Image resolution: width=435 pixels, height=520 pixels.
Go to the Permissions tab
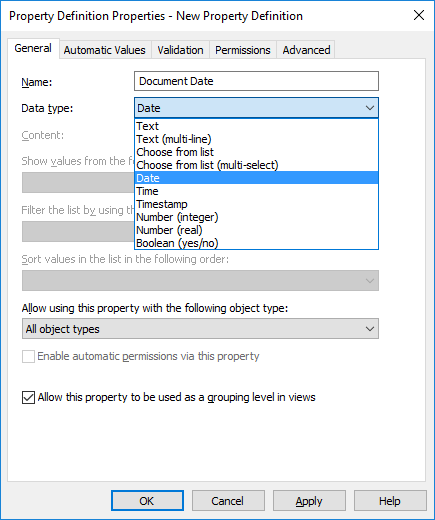[243, 50]
